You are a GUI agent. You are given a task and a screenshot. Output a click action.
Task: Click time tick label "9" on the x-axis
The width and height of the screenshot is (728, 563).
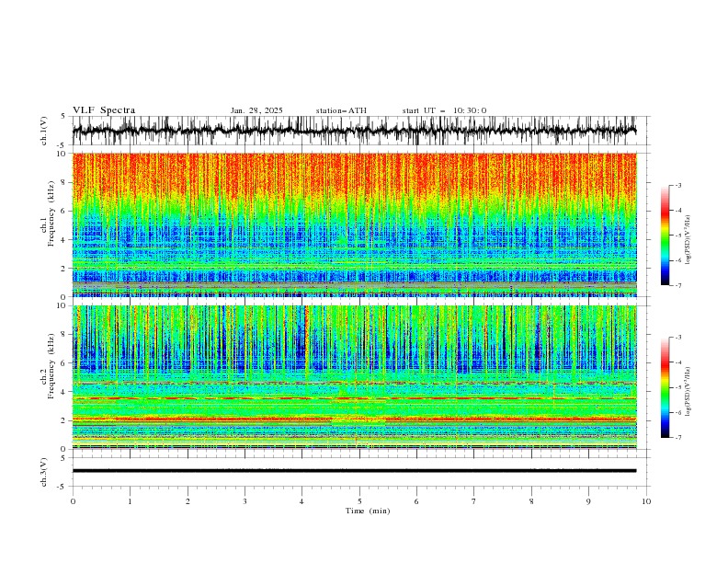click(x=588, y=501)
